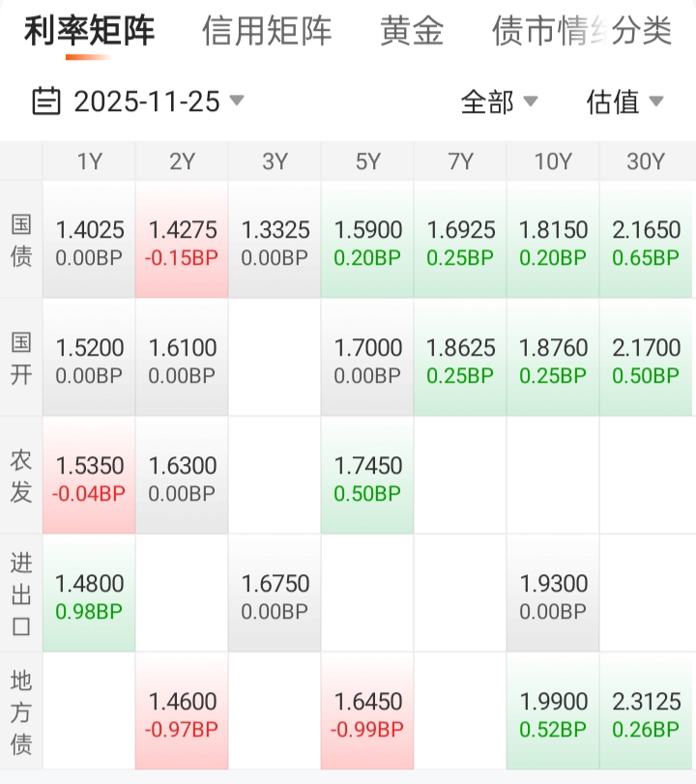
Task: Select the 国债 row header
Action: [x=21, y=241]
